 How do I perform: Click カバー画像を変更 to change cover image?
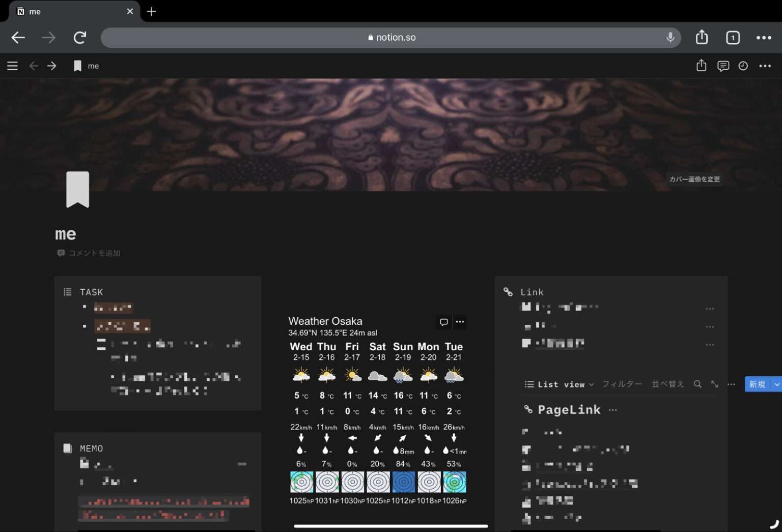pos(694,179)
